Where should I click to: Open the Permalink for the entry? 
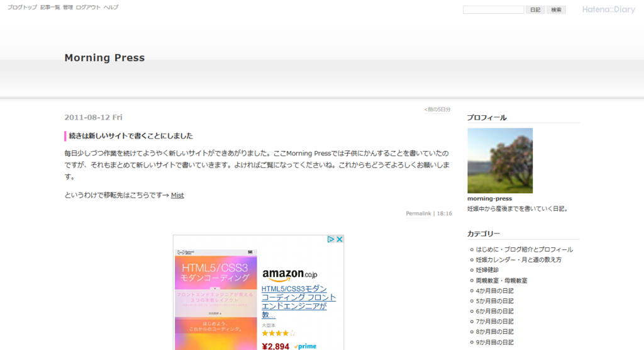pyautogui.click(x=418, y=213)
